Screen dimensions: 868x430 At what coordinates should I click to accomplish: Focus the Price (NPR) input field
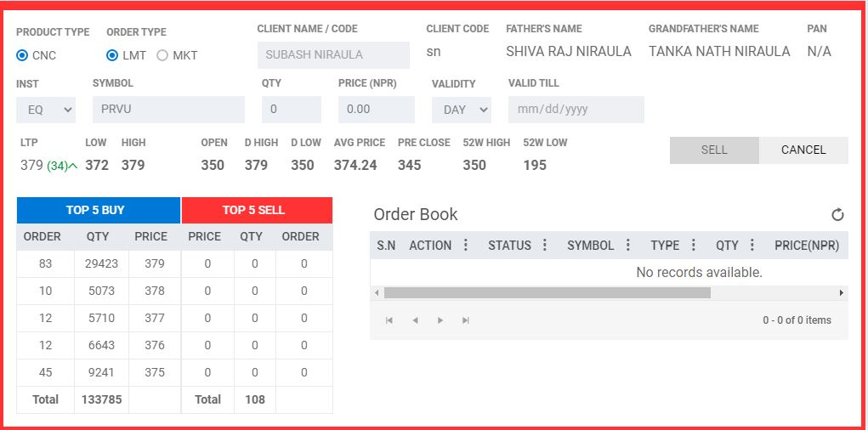376,110
